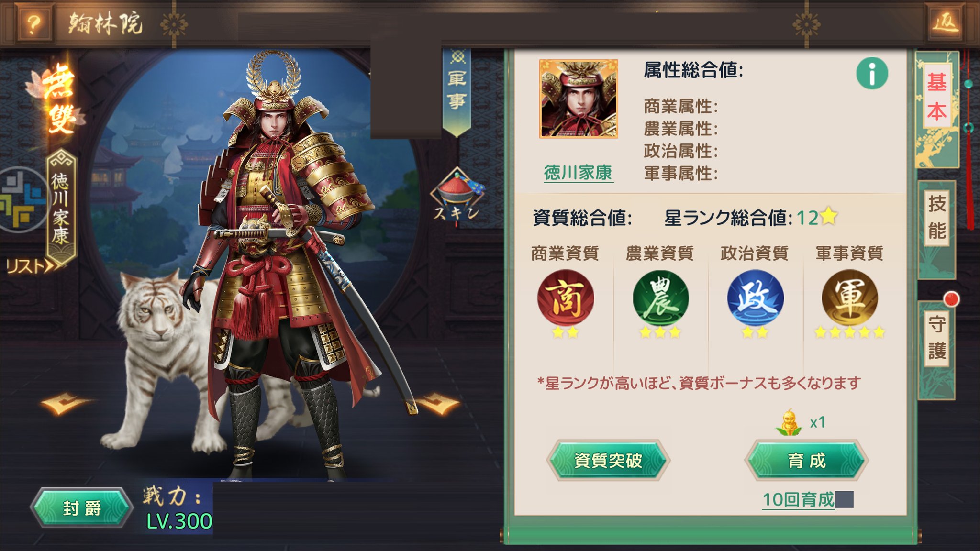Click the return button at top right
The image size is (980, 551).
946,22
